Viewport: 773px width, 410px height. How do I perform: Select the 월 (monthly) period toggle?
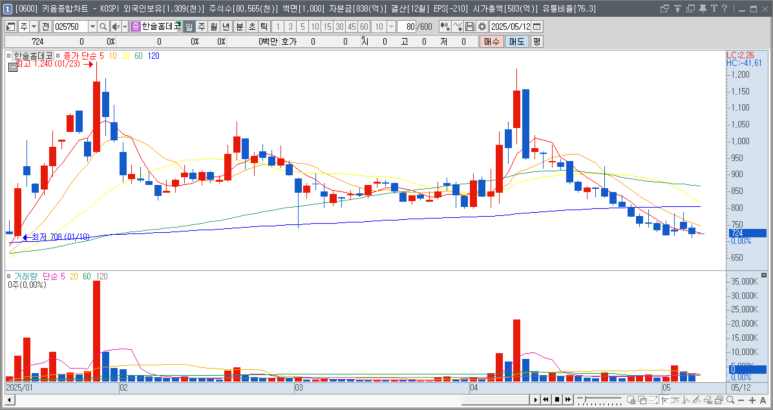(213, 27)
